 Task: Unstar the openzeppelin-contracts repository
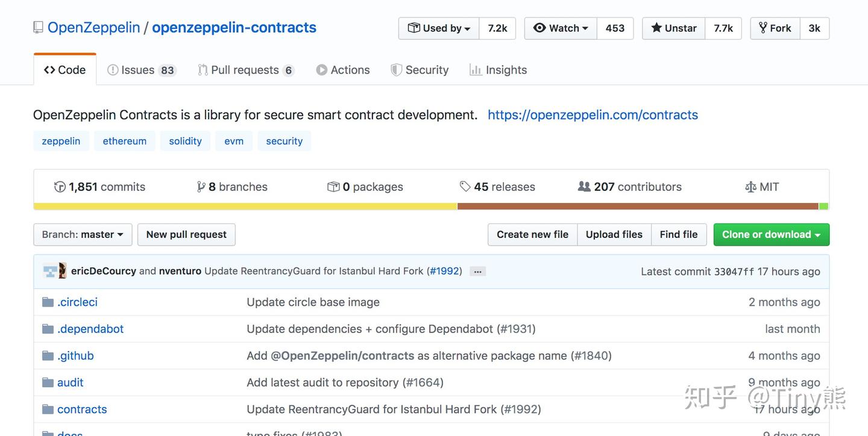(674, 28)
